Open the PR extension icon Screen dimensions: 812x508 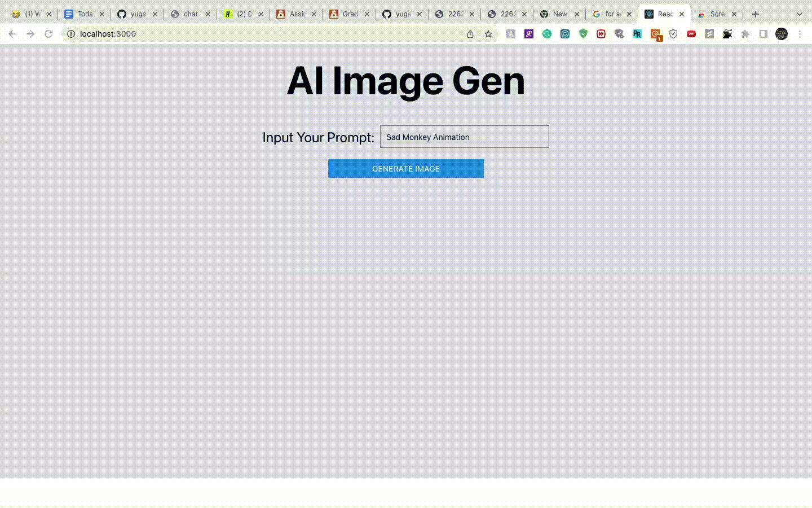click(637, 34)
